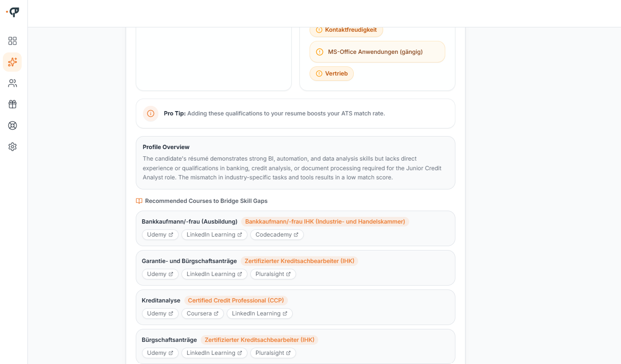This screenshot has width=621, height=364.
Task: Open the users icon in sidebar
Action: (x=13, y=83)
